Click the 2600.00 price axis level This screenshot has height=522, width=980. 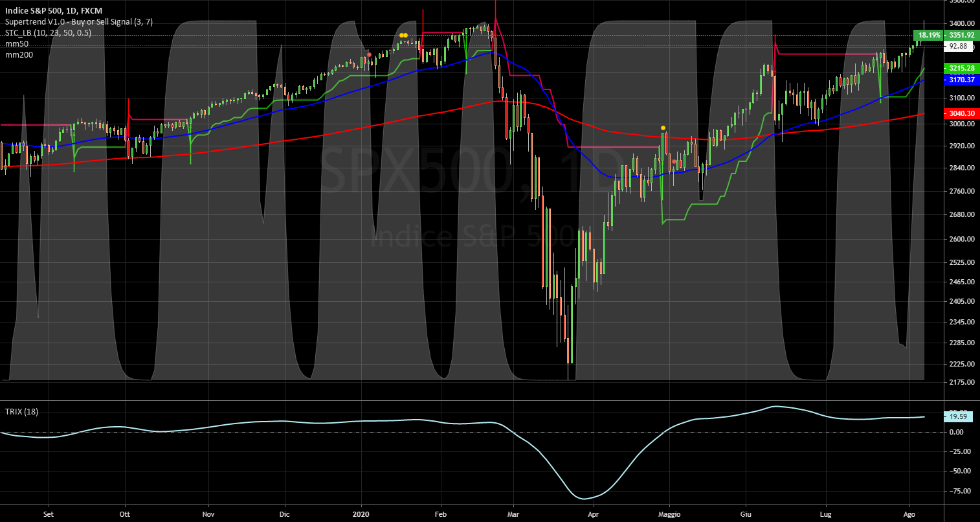(962, 239)
